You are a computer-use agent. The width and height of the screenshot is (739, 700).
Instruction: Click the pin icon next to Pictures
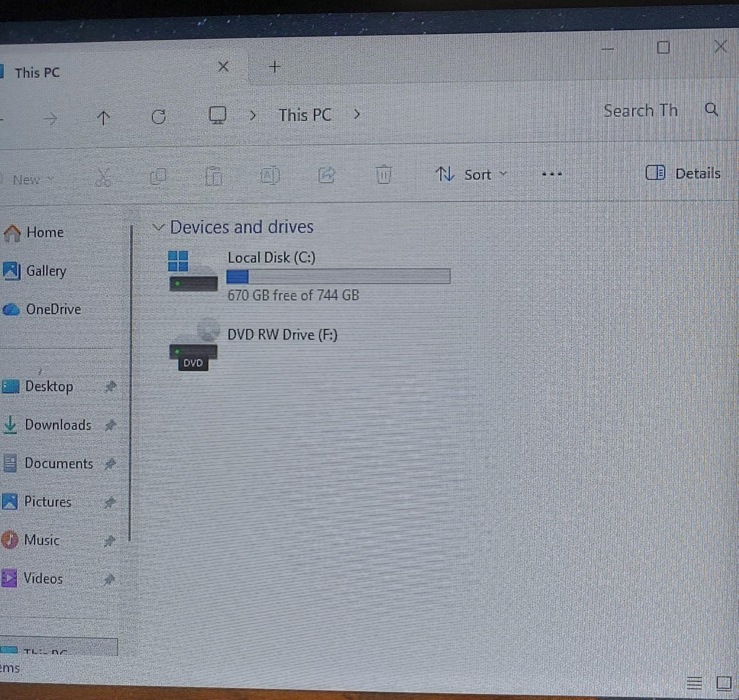pyautogui.click(x=109, y=502)
